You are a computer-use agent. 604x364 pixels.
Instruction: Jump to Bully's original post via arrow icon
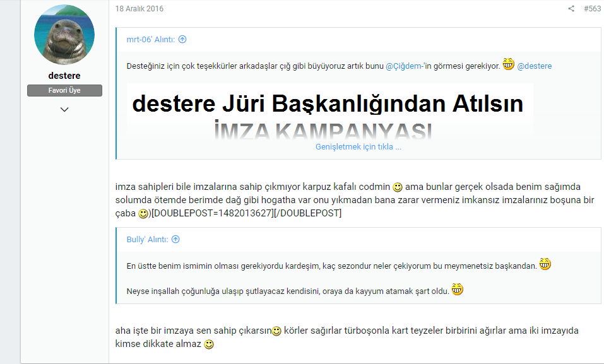[x=175, y=240]
